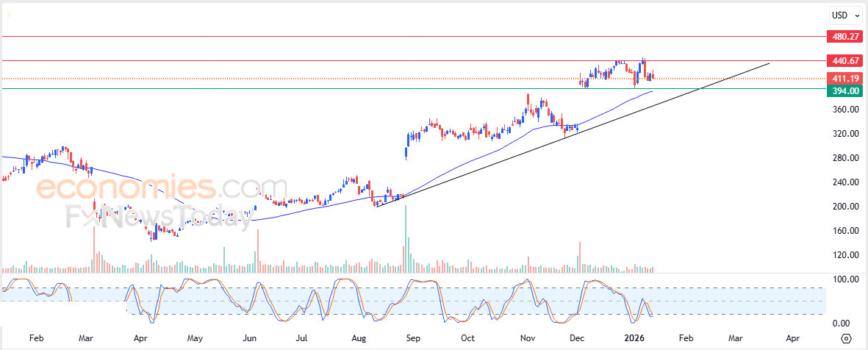Image resolution: width=868 pixels, height=350 pixels.
Task: Click the Mar label after Feb 2025
Action: (86, 337)
